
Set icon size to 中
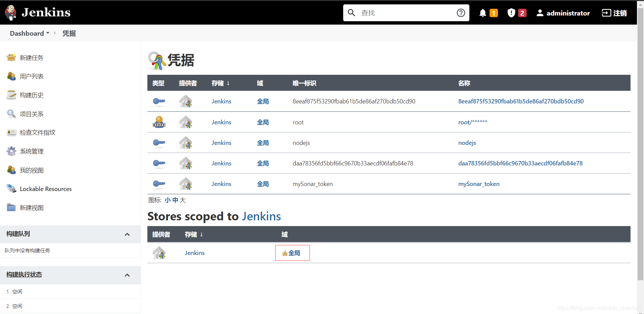pos(175,200)
